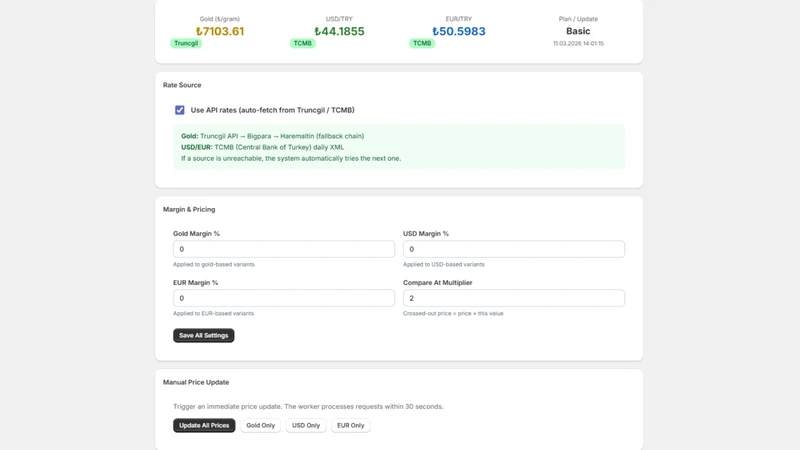The height and width of the screenshot is (450, 800).
Task: Click the Truncgil source badge under Gold
Action: point(186,43)
